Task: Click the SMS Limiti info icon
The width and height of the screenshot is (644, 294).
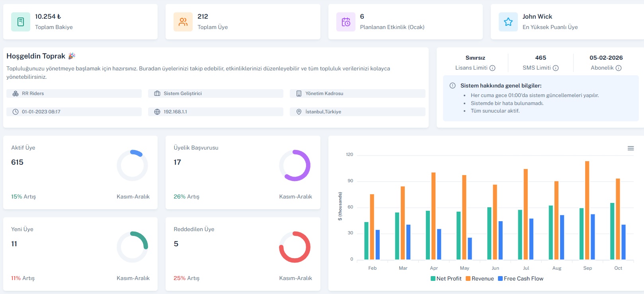Action: (556, 68)
